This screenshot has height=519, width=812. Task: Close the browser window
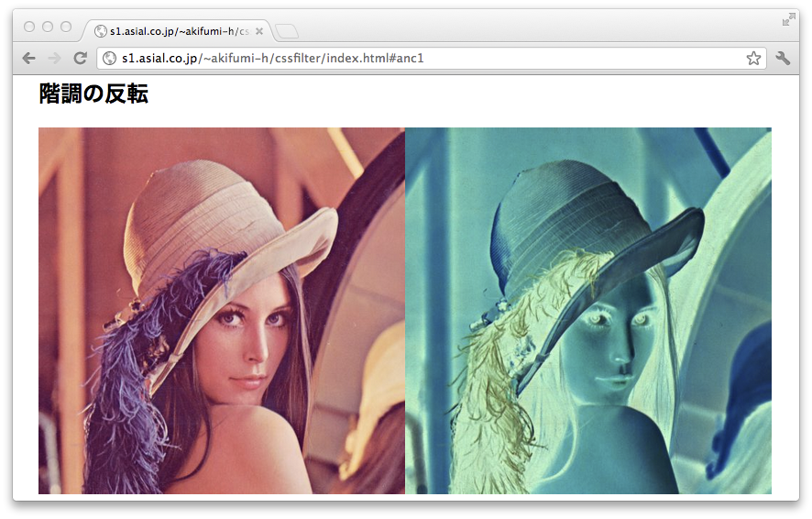tap(29, 27)
